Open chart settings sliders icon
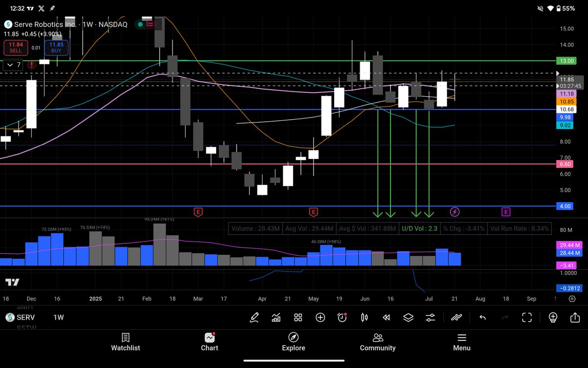 430,317
